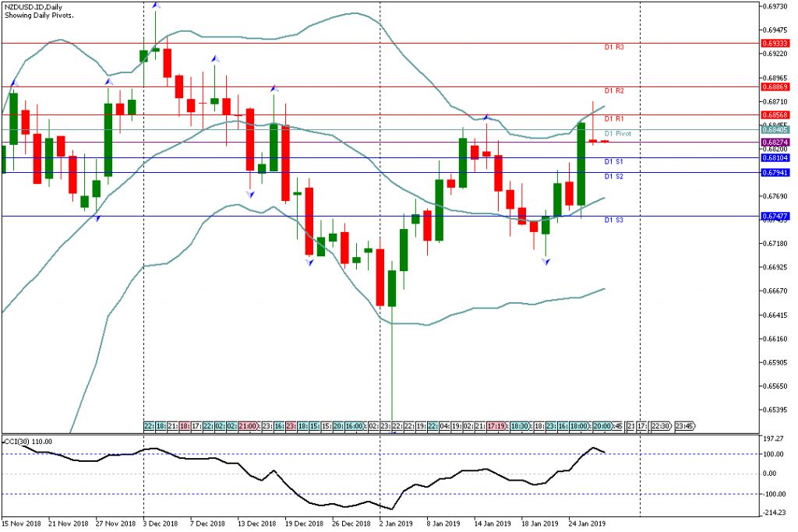The width and height of the screenshot is (798, 532).
Task: Click the tall green candle before the last red candles
Action: tap(581, 164)
